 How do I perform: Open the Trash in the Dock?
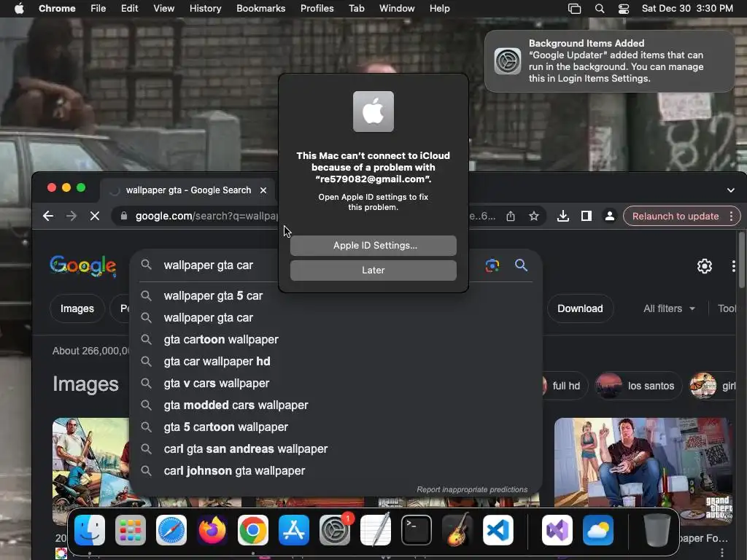coord(657,530)
